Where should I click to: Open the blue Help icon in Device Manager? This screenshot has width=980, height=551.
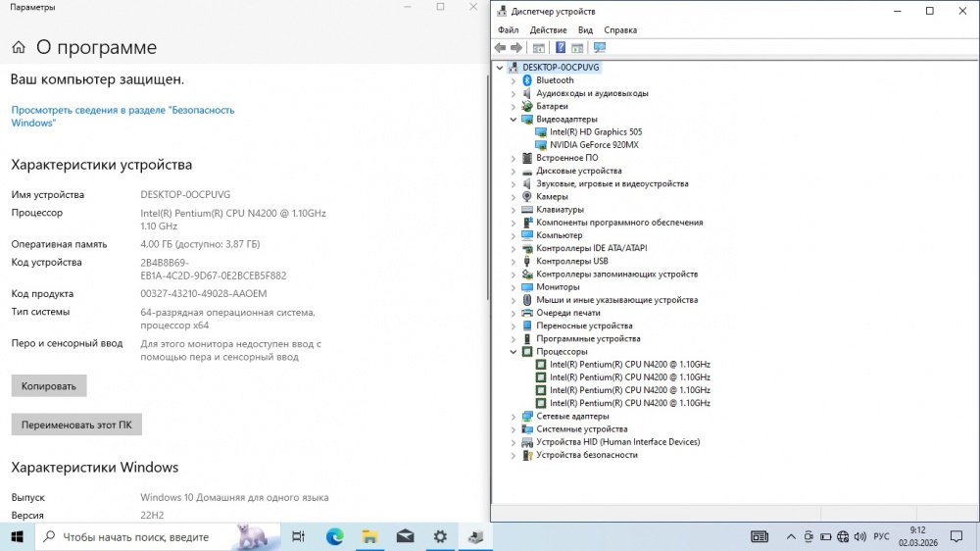(561, 47)
